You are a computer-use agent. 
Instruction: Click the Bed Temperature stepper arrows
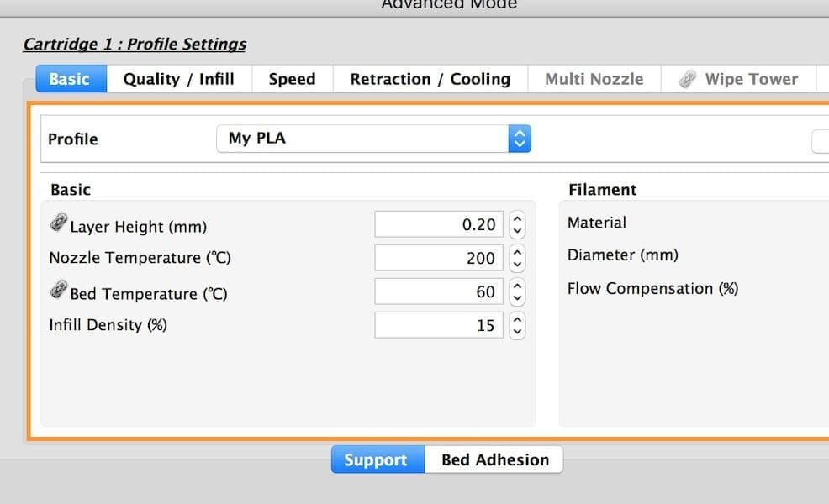518,291
